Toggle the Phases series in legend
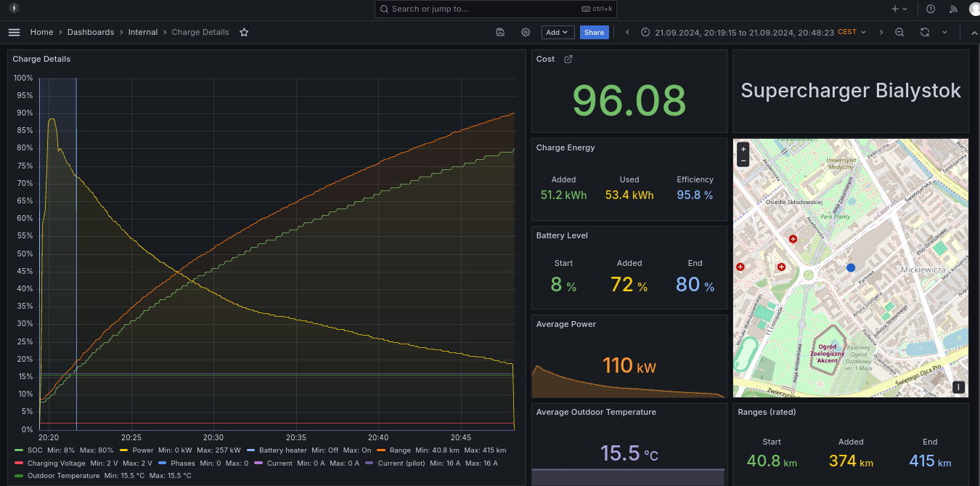 point(183,463)
